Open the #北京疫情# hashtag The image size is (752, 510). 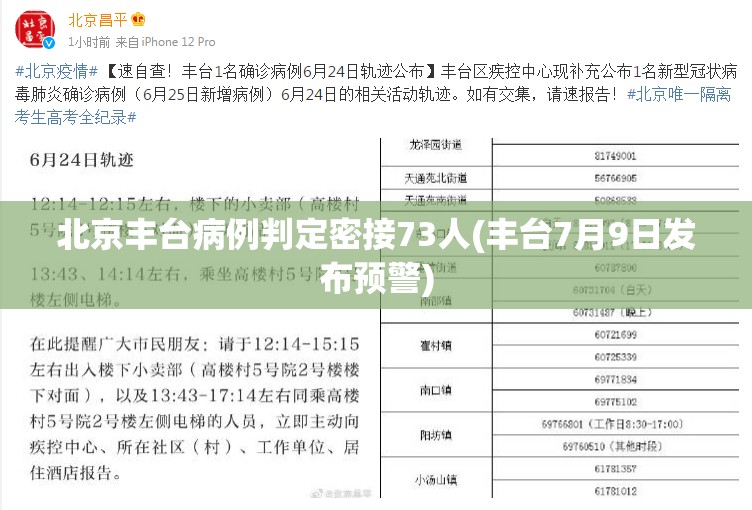56,71
